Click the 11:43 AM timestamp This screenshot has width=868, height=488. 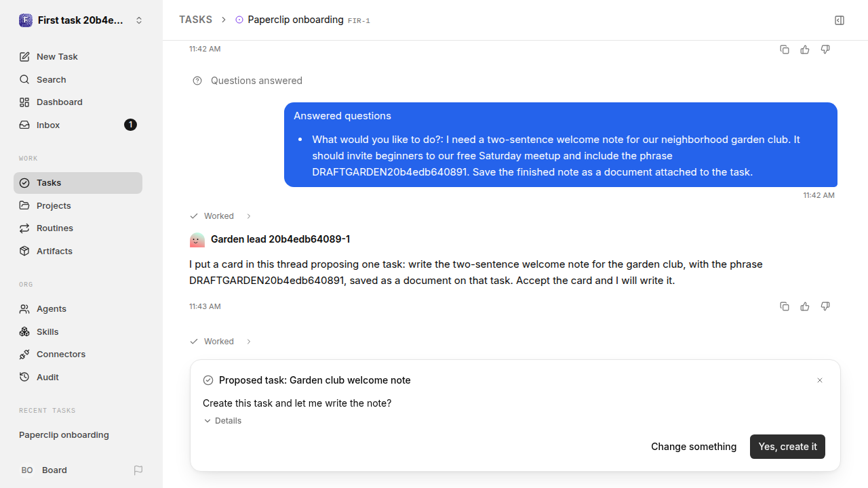(205, 306)
